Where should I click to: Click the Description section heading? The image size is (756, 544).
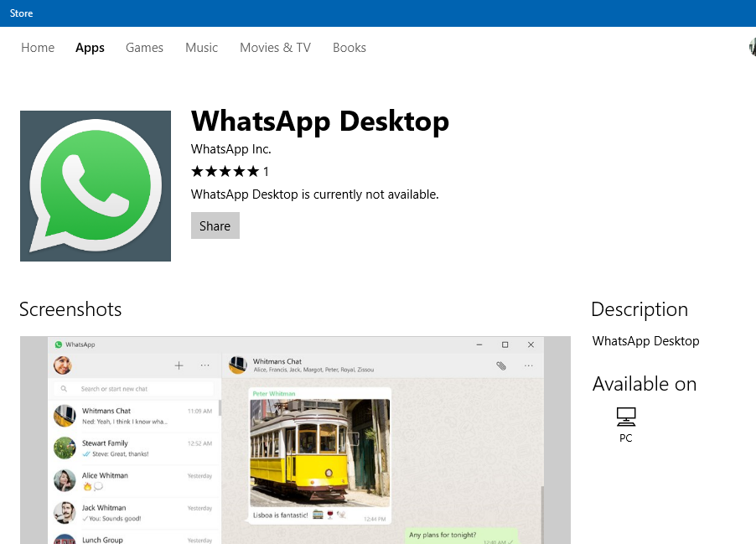(x=639, y=309)
